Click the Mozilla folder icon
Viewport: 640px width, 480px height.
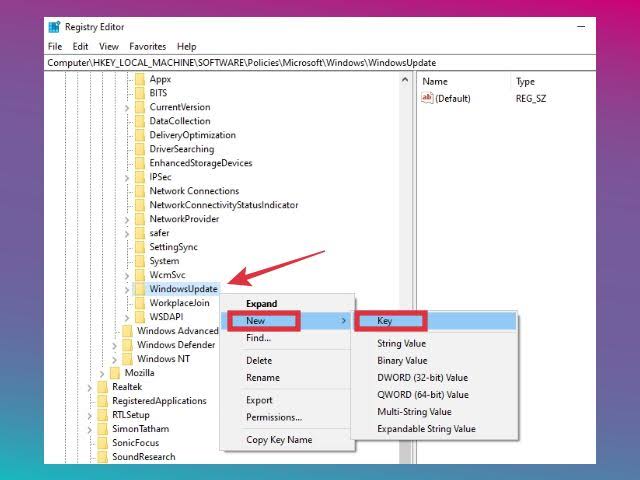click(x=115, y=373)
